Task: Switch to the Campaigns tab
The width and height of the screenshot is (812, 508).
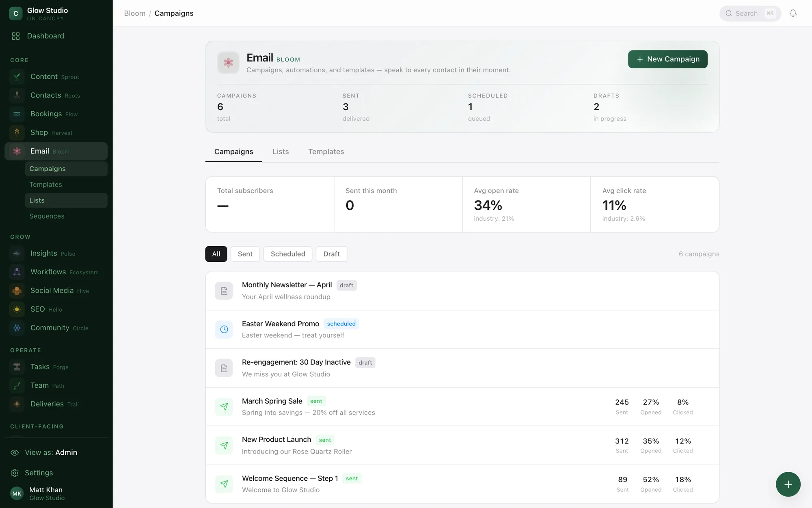Action: 234,152
